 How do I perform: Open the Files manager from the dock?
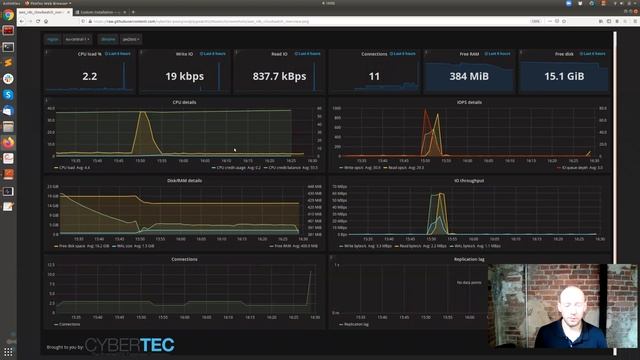8,127
